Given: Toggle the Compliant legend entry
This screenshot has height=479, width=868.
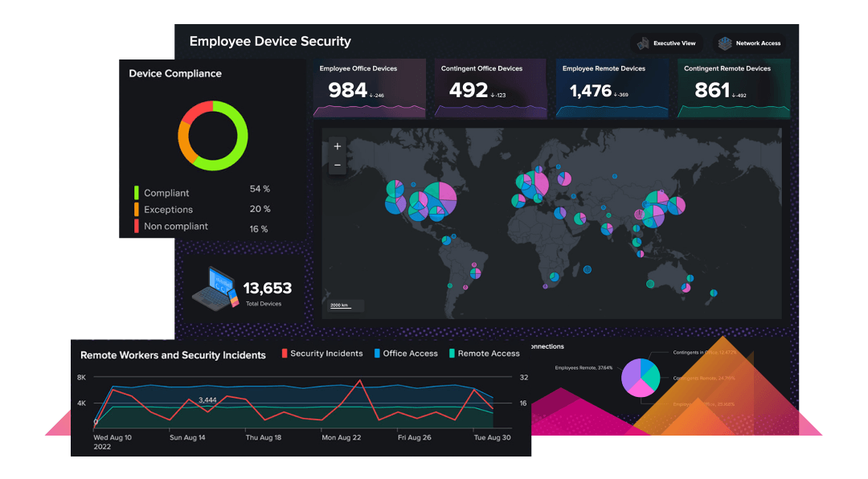Looking at the screenshot, I should 166,193.
